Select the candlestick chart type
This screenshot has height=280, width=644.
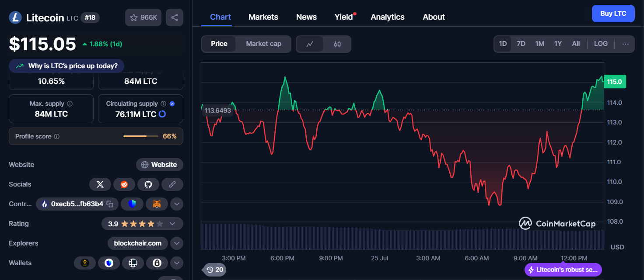coord(337,44)
